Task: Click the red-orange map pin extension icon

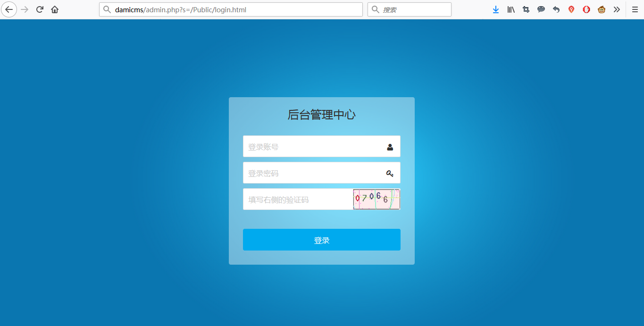Action: click(571, 9)
